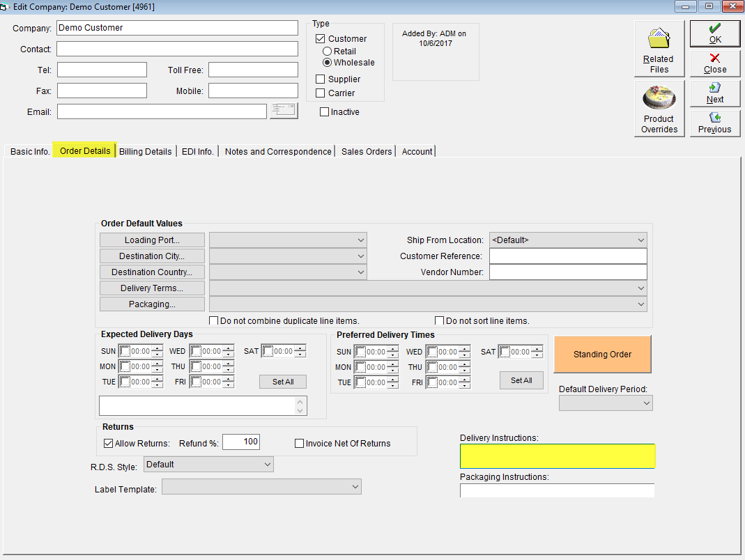The height and width of the screenshot is (560, 745).
Task: Click Set All under Preferred Delivery Times
Action: 521,380
